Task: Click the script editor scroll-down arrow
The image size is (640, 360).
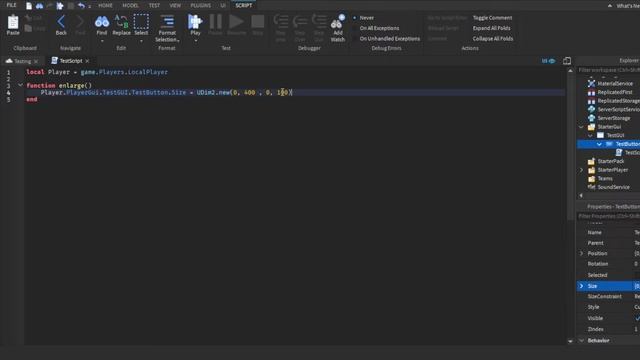Action: 570,341
